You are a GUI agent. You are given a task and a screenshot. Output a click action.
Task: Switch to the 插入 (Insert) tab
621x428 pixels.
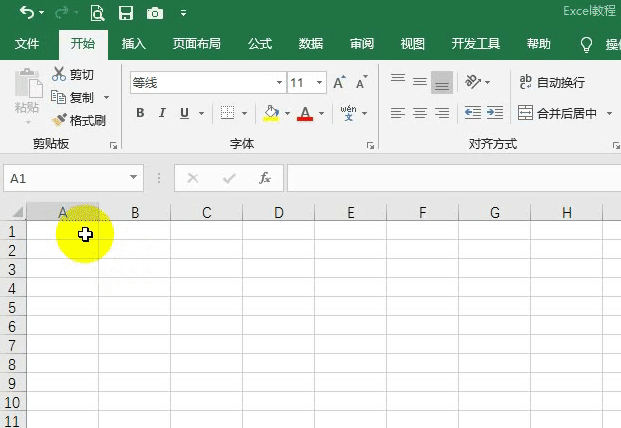click(x=134, y=44)
